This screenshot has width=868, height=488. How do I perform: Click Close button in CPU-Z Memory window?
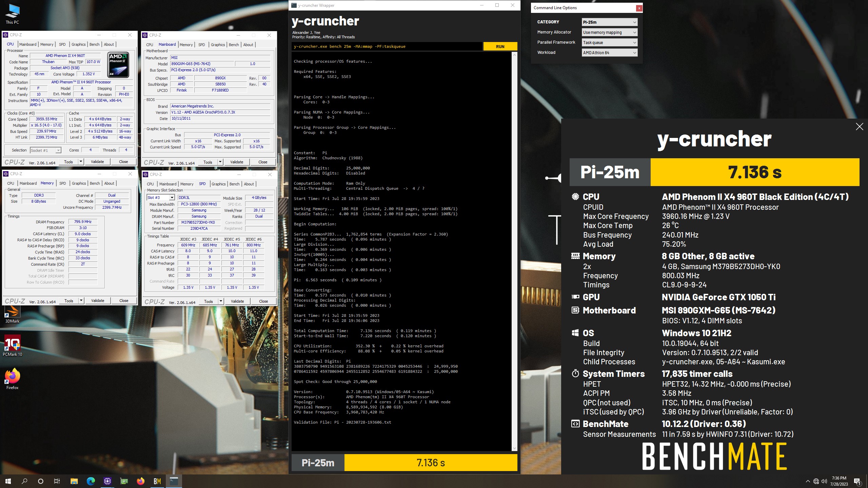(x=124, y=301)
